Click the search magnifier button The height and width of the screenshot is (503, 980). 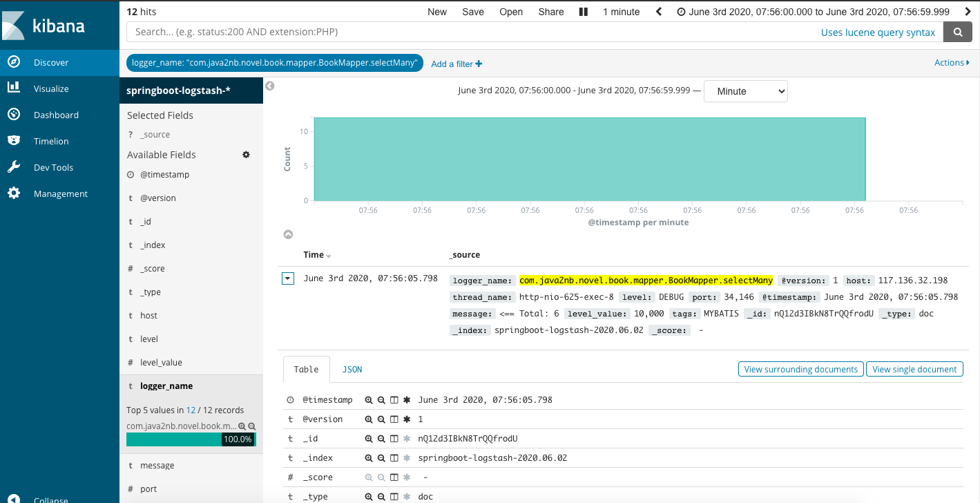(x=958, y=32)
